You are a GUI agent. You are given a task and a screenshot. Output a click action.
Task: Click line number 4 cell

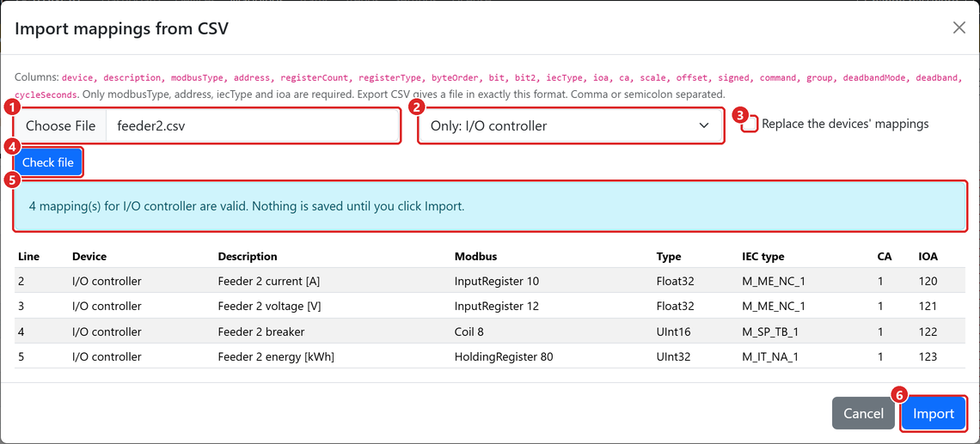[x=21, y=331]
